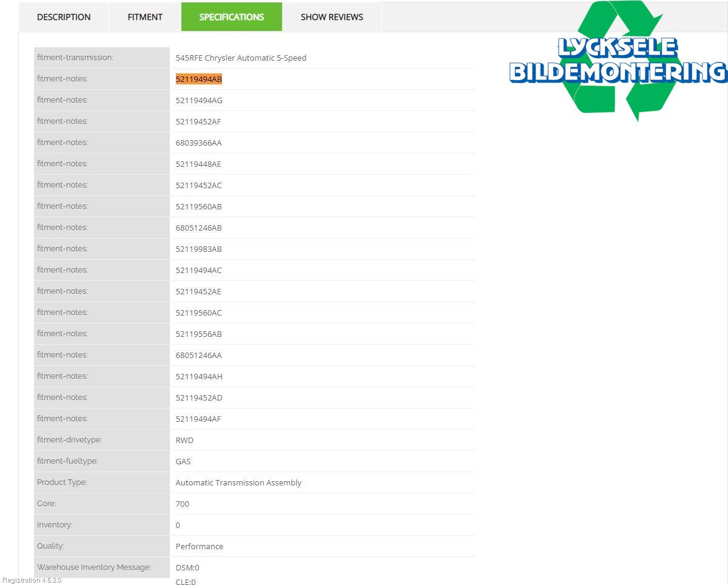728x585 pixels.
Task: Click part number 52119983AB
Action: click(199, 249)
